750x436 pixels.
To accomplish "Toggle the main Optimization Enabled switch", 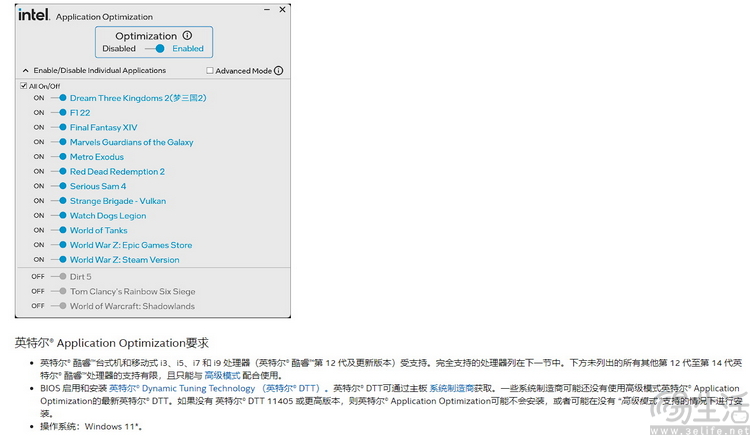I will (154, 49).
